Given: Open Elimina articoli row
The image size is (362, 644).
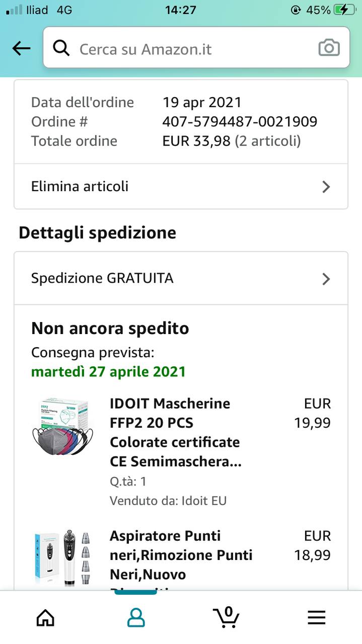Looking at the screenshot, I should point(151,187).
